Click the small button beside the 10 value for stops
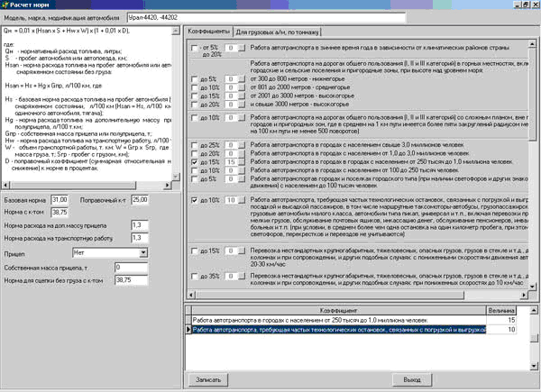Screen dimensions: 541x392 pyautogui.click(x=242, y=200)
